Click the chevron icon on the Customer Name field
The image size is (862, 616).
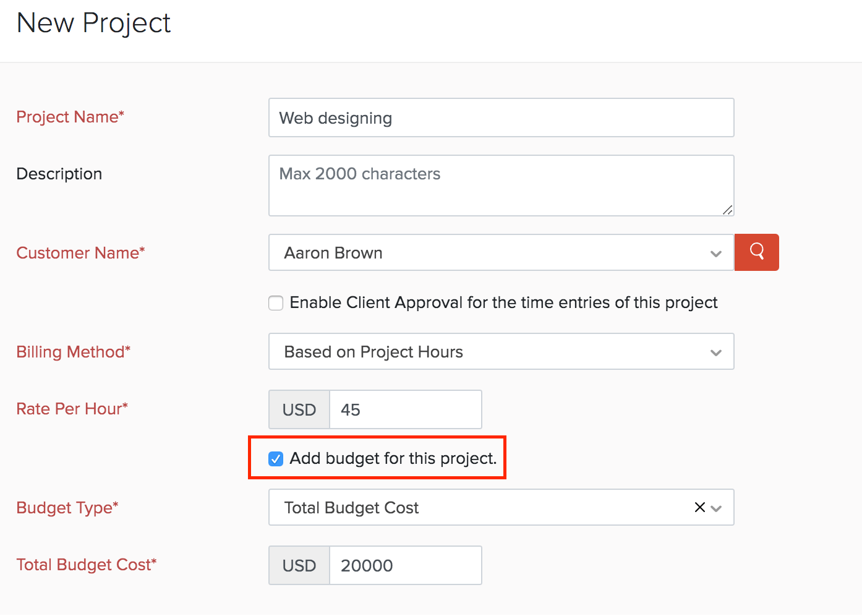click(x=715, y=253)
